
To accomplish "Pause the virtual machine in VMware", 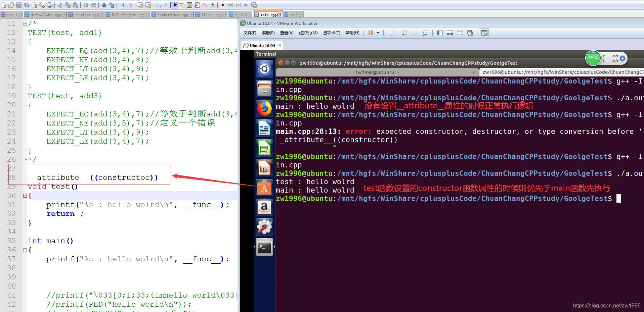I will point(371,33).
